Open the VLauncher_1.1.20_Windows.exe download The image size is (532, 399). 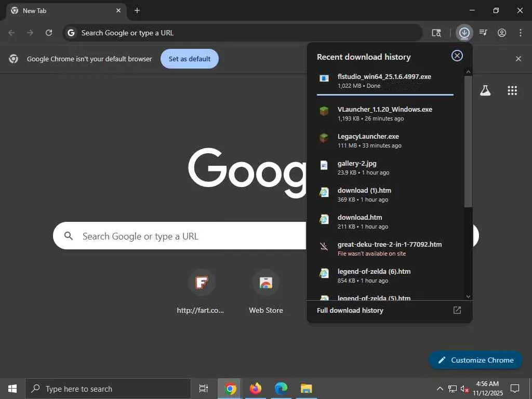point(385,113)
